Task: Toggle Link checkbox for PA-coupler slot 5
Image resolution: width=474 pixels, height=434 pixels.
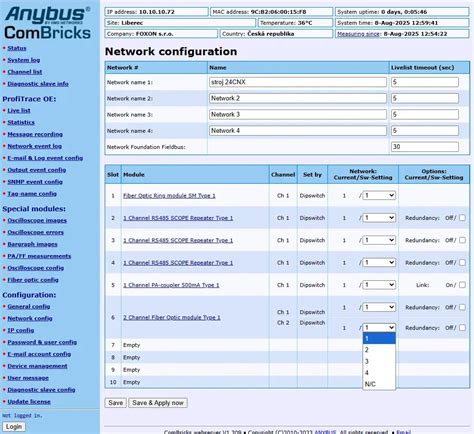Action: pos(462,285)
